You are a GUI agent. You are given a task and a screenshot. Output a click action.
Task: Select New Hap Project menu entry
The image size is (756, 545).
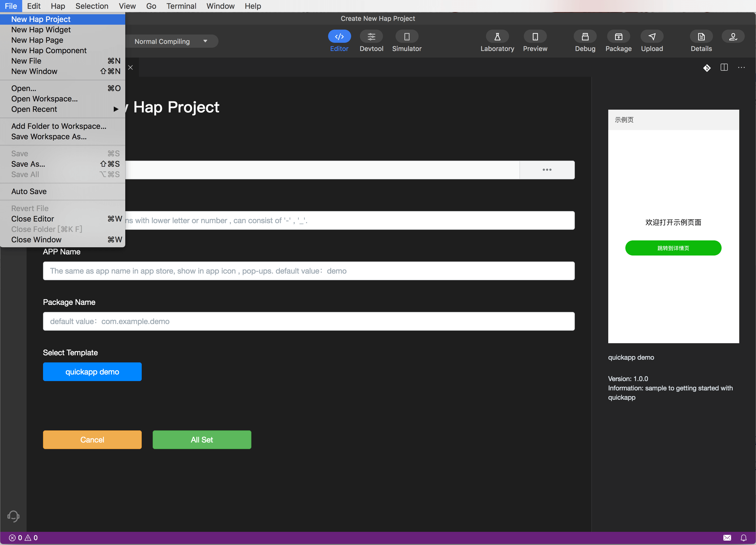coord(63,19)
